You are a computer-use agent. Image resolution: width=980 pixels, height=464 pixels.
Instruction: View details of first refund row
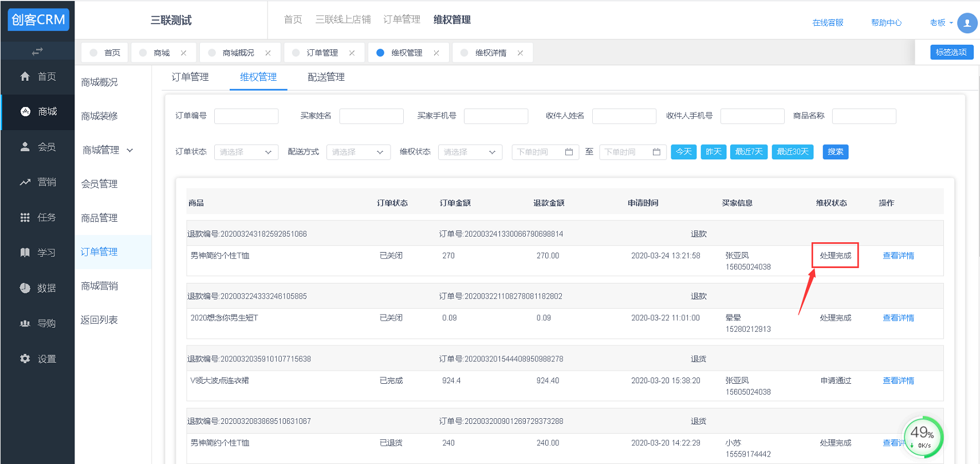click(898, 255)
